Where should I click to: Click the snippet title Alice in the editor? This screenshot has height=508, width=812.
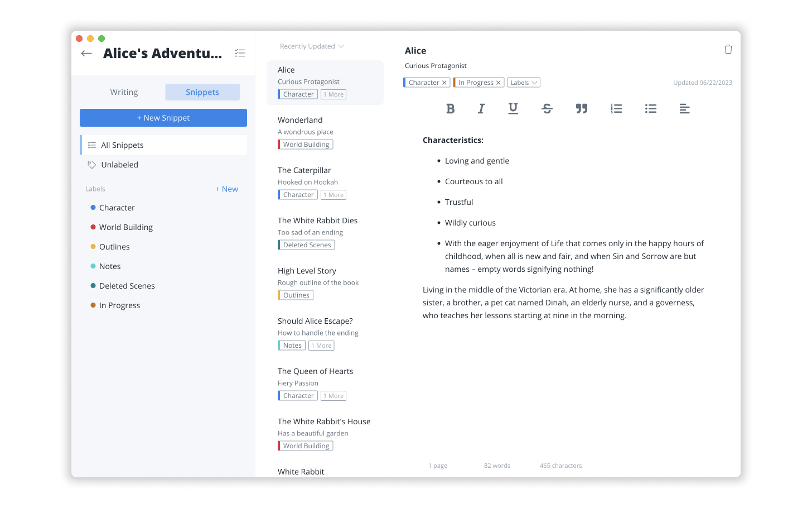(x=415, y=51)
